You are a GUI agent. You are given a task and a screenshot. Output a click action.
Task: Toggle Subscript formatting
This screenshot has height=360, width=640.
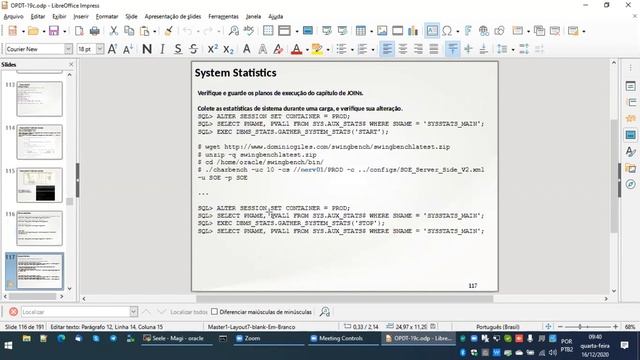[229, 49]
